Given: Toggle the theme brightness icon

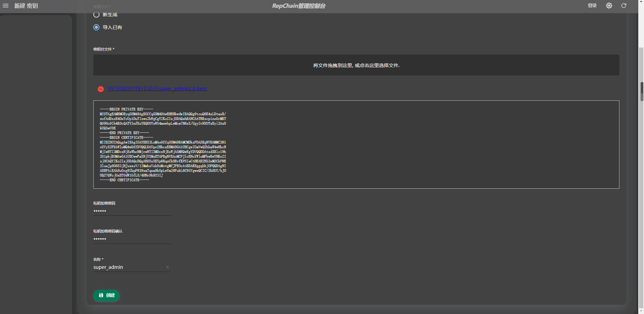Looking at the screenshot, I should (609, 6).
